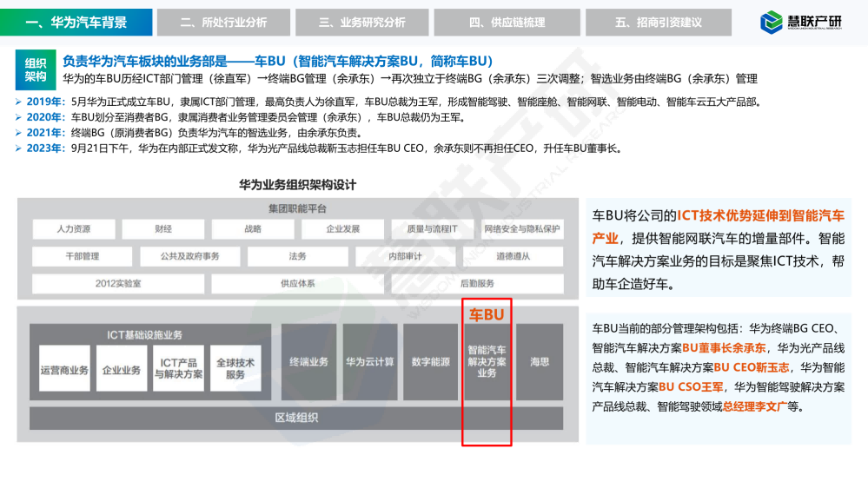868x488 pixels.
Task: Select the 干部管理 box
Action: 83,256
